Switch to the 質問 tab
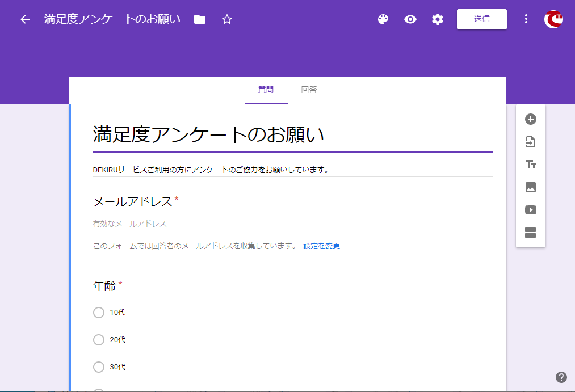The image size is (575, 392). (x=266, y=90)
